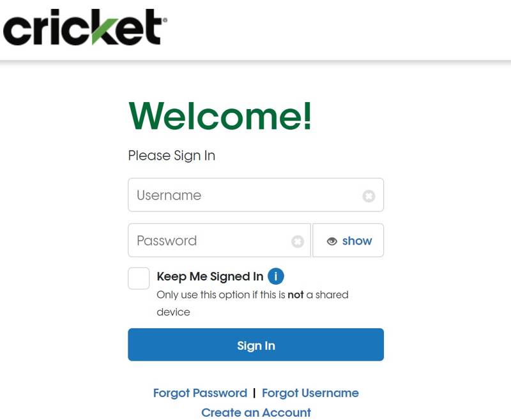Click the green slash in the cricket logo
Image resolution: width=511 pixels, height=420 pixels.
point(104,31)
